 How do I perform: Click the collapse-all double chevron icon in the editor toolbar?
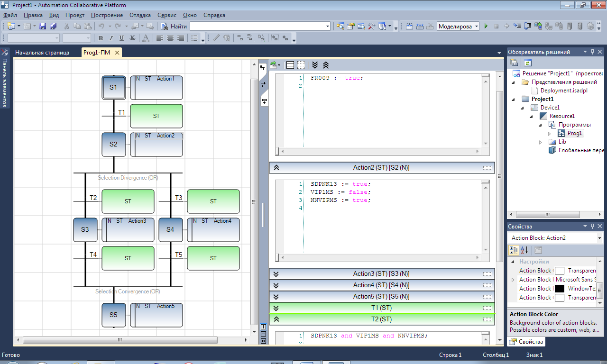326,65
